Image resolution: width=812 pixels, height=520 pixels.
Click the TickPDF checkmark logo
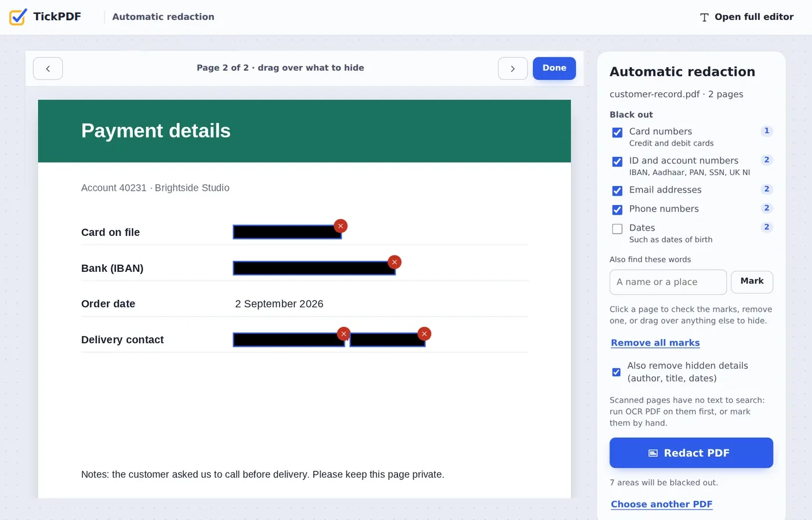(x=18, y=17)
